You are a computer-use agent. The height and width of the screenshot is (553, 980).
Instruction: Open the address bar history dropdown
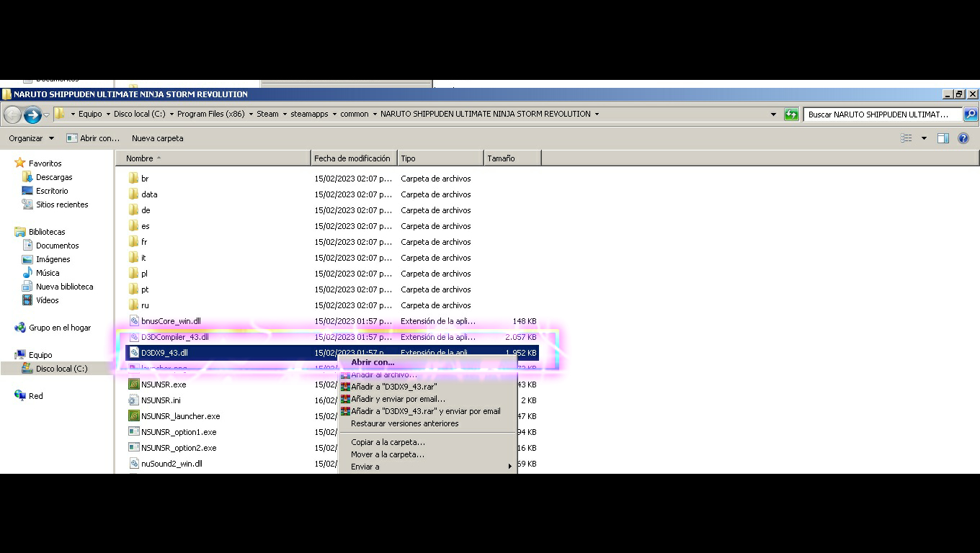(x=773, y=114)
